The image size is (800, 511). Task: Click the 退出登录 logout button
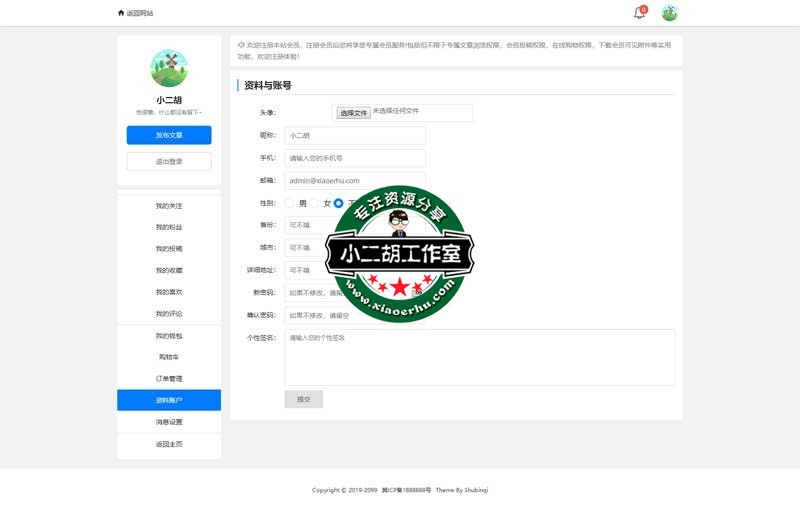coord(169,161)
